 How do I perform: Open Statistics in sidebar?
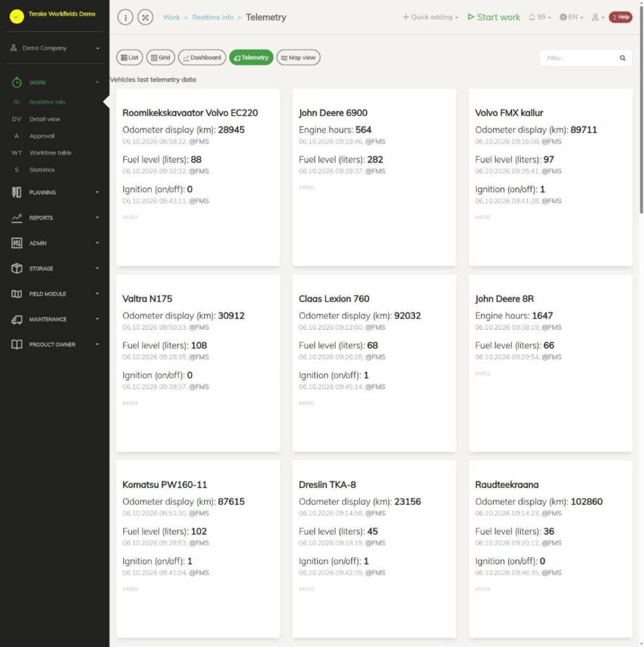[x=42, y=169]
